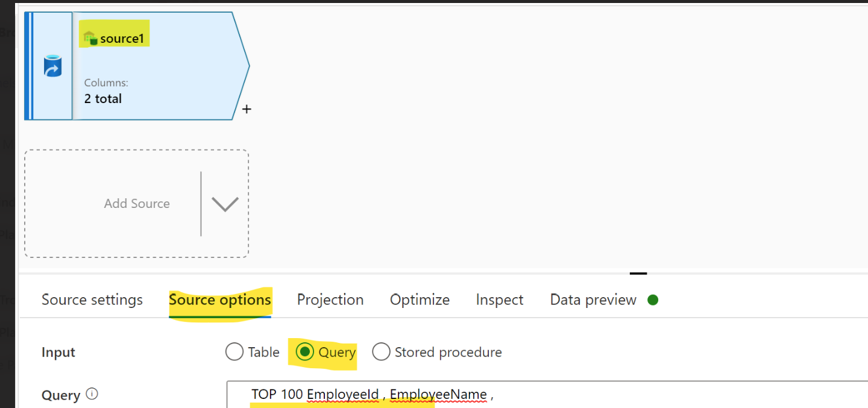Screen dimensions: 868x408
Task: Switch to the Optimize tab
Action: click(420, 299)
